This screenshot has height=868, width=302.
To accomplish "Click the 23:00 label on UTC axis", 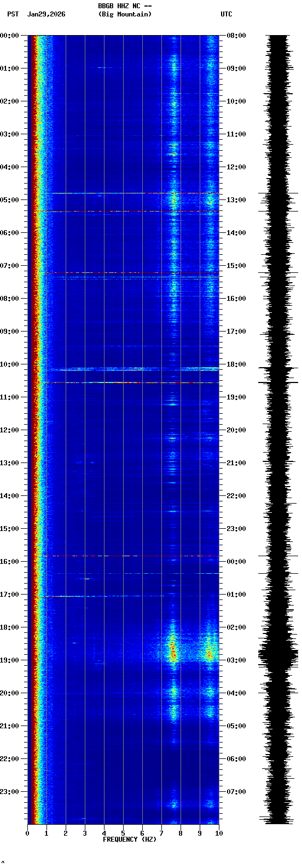I will pos(236,529).
